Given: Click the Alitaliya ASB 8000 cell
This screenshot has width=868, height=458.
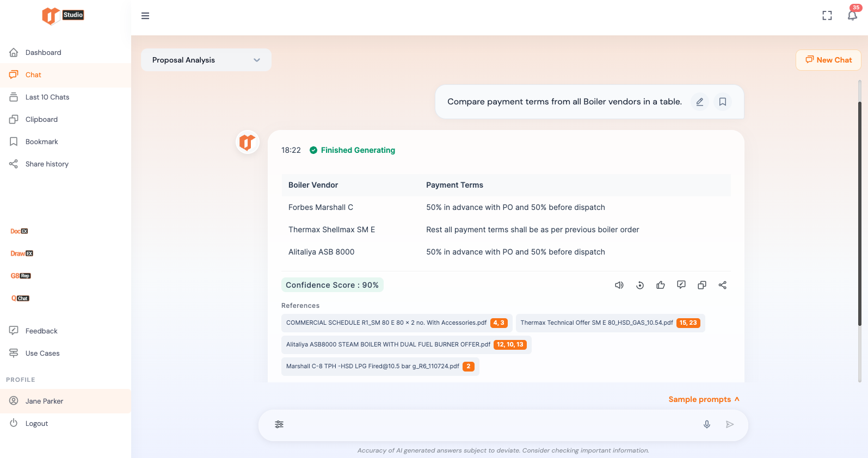Looking at the screenshot, I should [321, 252].
